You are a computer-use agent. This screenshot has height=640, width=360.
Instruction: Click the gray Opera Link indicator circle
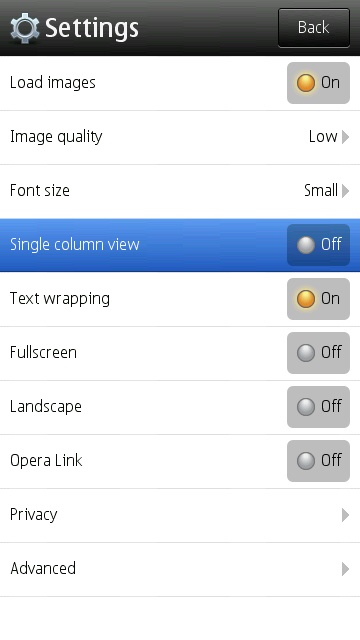[x=306, y=461]
